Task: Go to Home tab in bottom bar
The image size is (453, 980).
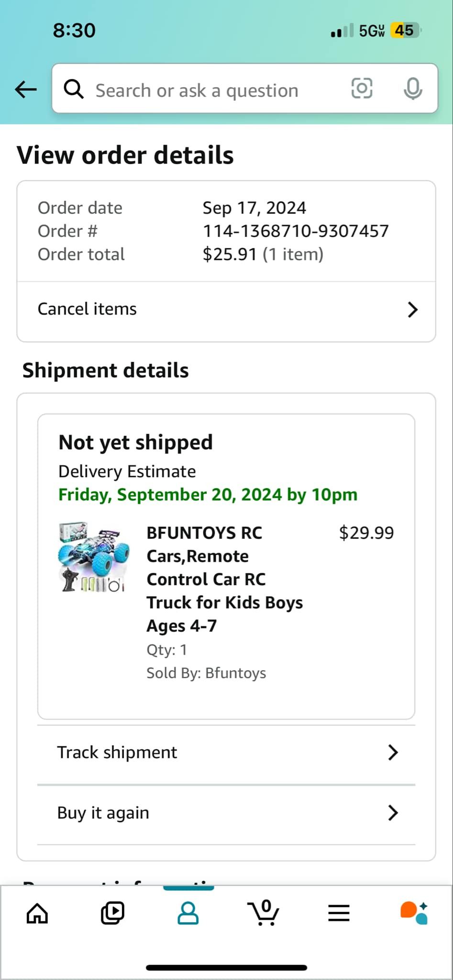Action: coord(37,913)
